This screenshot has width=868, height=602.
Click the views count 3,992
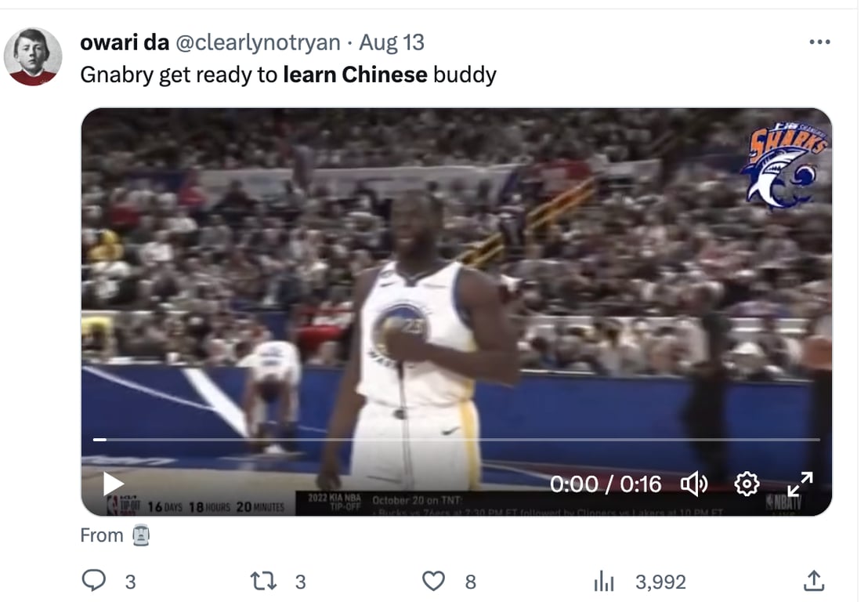(x=660, y=582)
